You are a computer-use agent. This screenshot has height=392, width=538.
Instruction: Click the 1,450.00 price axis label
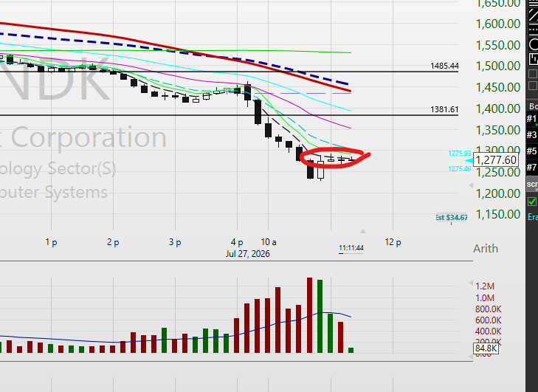498,87
